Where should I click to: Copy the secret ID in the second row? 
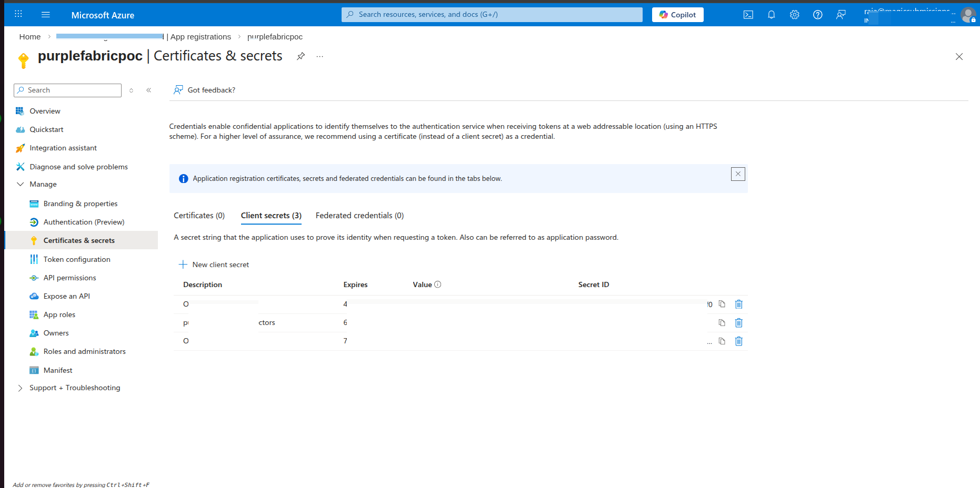[722, 323]
